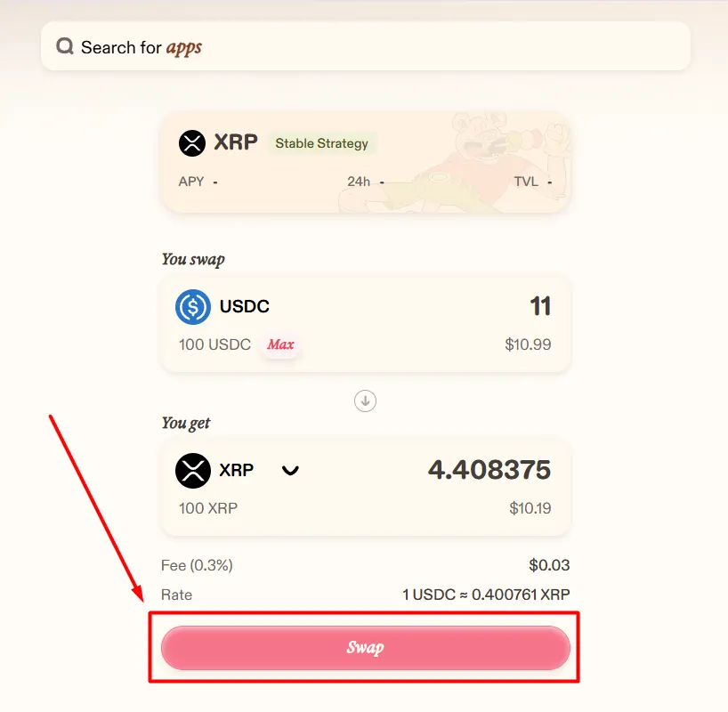Focus the Search for apps field

(x=366, y=46)
